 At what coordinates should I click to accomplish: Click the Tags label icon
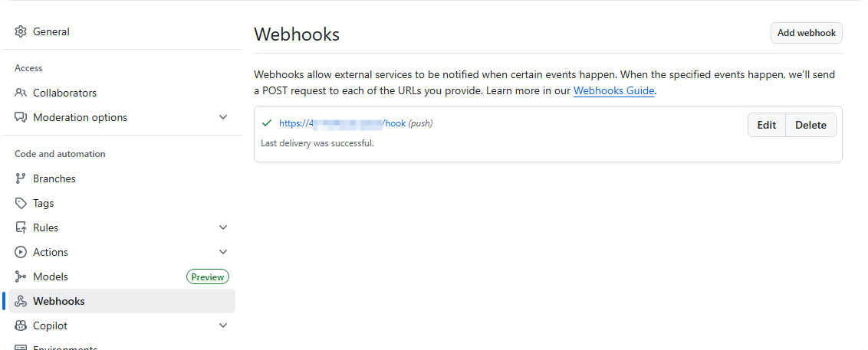[21, 203]
